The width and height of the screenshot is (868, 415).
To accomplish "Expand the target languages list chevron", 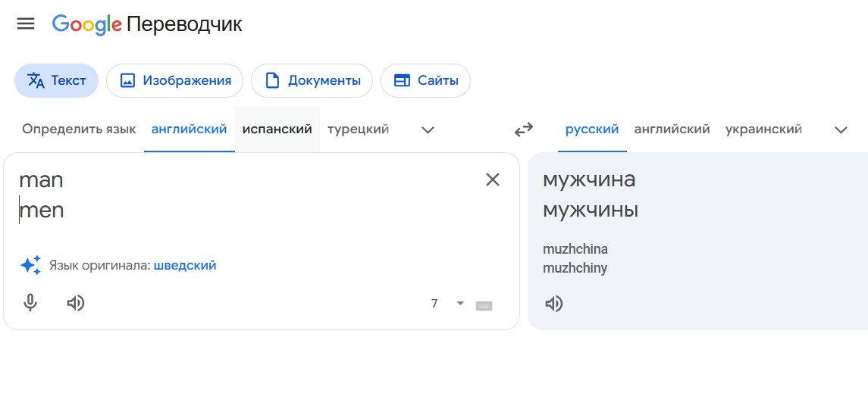I will coord(841,130).
